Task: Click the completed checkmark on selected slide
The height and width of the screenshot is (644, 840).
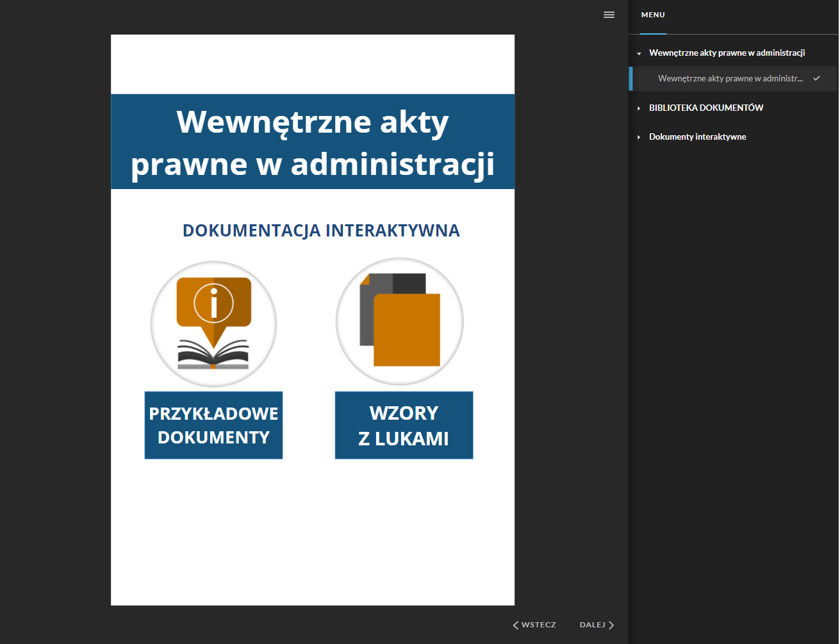Action: tap(816, 78)
